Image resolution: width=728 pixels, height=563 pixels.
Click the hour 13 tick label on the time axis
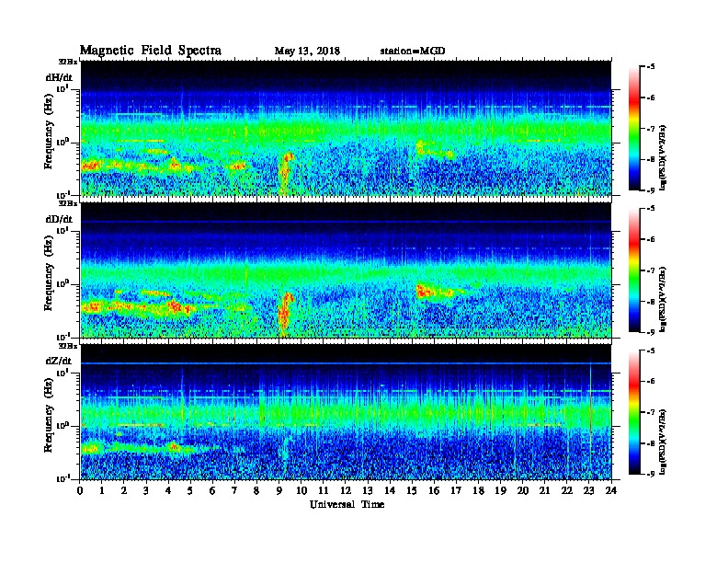368,490
